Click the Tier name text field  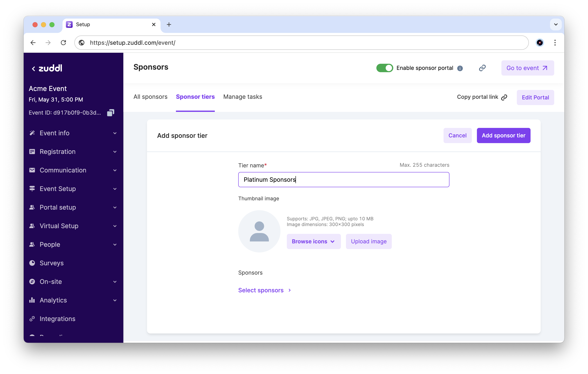coord(343,180)
